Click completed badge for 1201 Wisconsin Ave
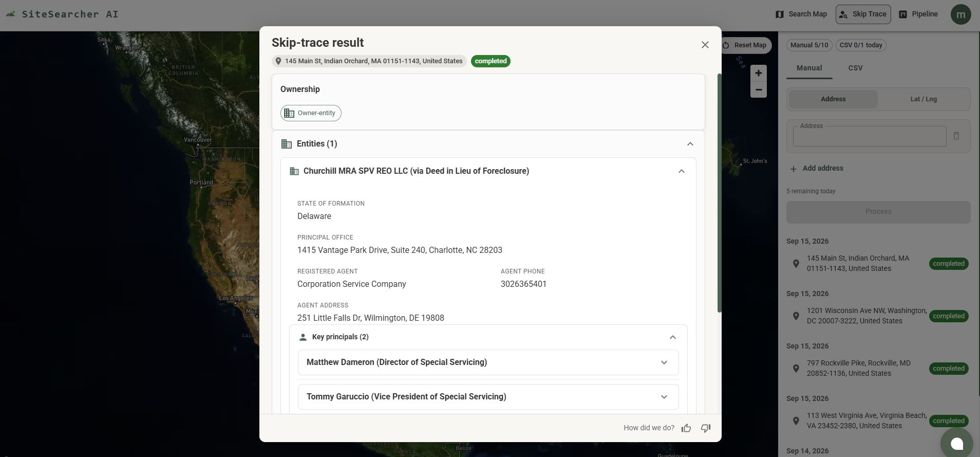Image resolution: width=980 pixels, height=457 pixels. point(948,316)
